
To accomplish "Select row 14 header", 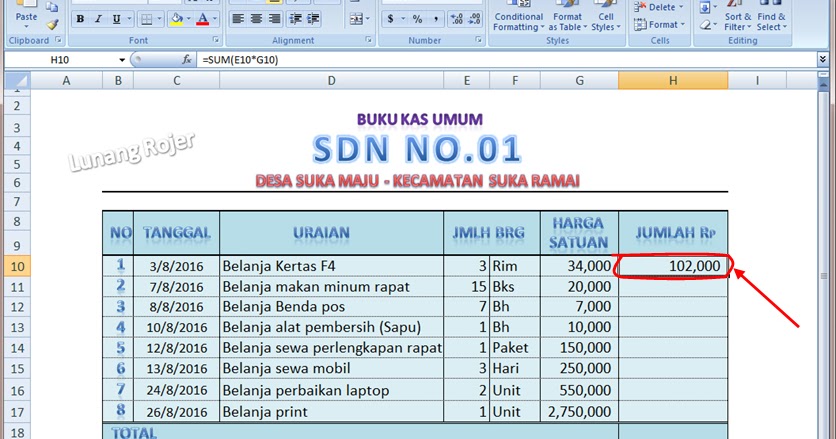I will tap(17, 348).
